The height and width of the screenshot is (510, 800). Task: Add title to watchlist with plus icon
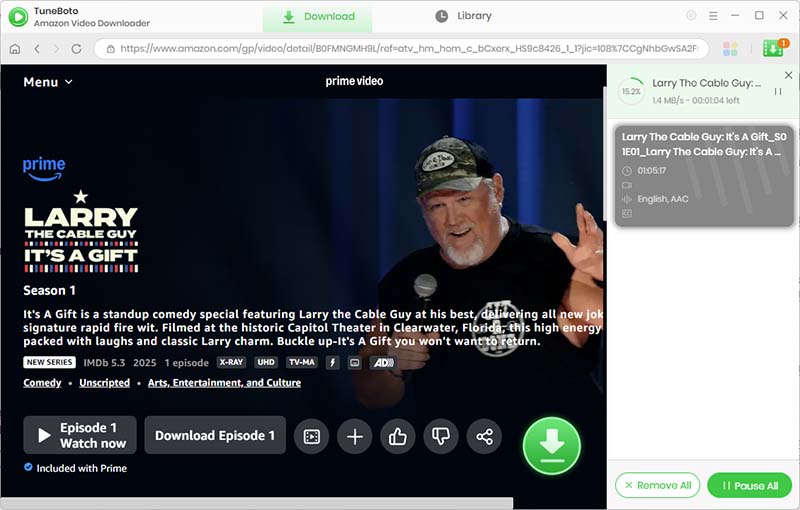pyautogui.click(x=354, y=436)
